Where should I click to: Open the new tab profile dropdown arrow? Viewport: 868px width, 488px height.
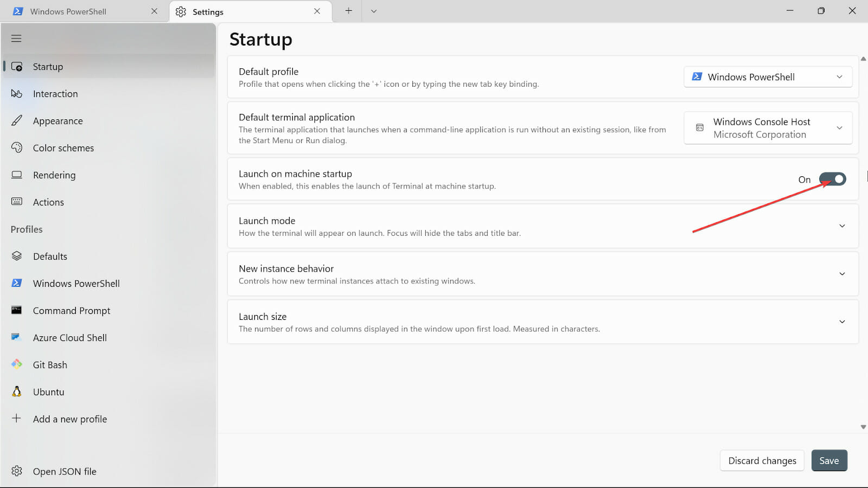[x=373, y=11]
